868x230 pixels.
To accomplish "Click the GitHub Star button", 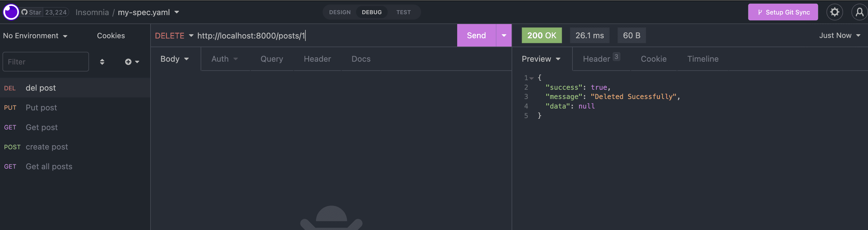I will click(x=32, y=12).
